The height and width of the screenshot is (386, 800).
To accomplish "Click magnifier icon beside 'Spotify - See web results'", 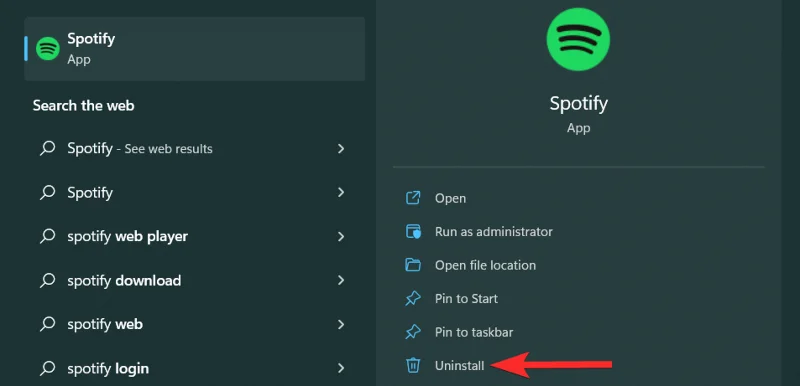I will click(x=47, y=148).
